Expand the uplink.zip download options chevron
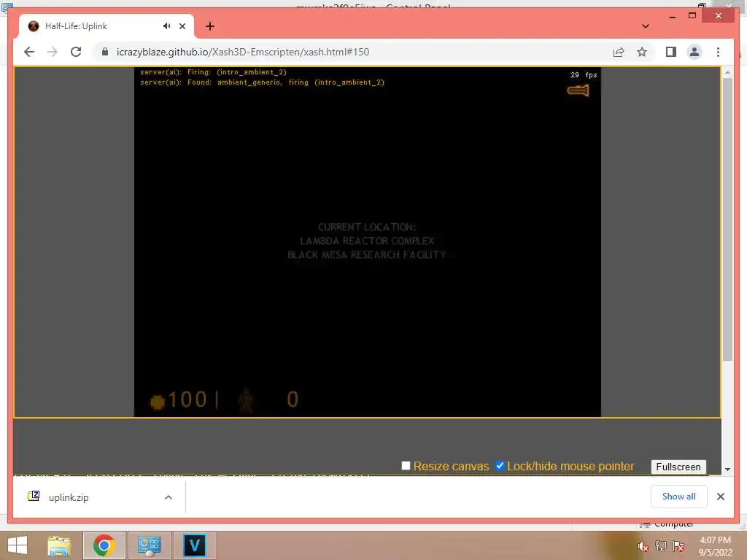The height and width of the screenshot is (560, 747). tap(169, 497)
